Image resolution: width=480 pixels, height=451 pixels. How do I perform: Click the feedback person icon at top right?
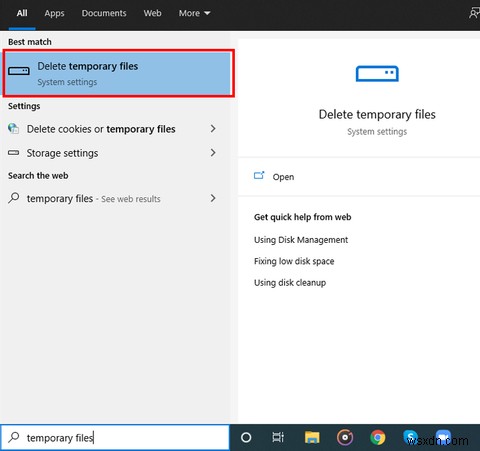coord(474,13)
